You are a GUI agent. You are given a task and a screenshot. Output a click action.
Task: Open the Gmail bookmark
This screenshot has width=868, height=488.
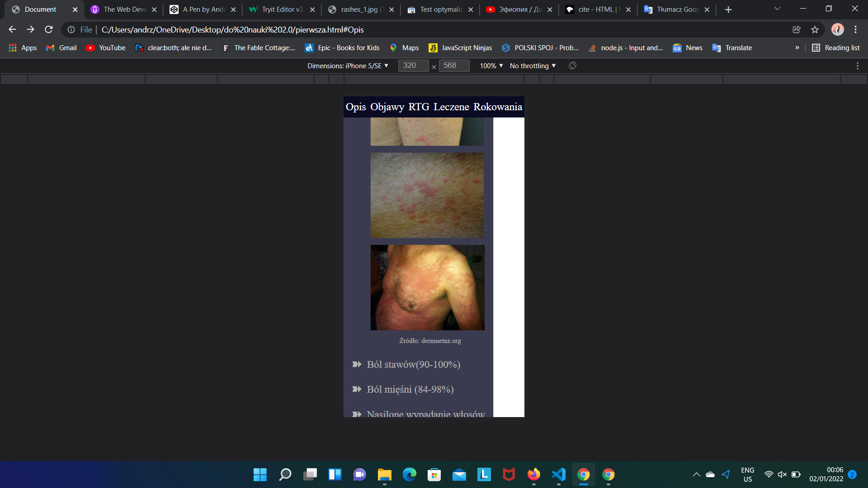point(61,48)
